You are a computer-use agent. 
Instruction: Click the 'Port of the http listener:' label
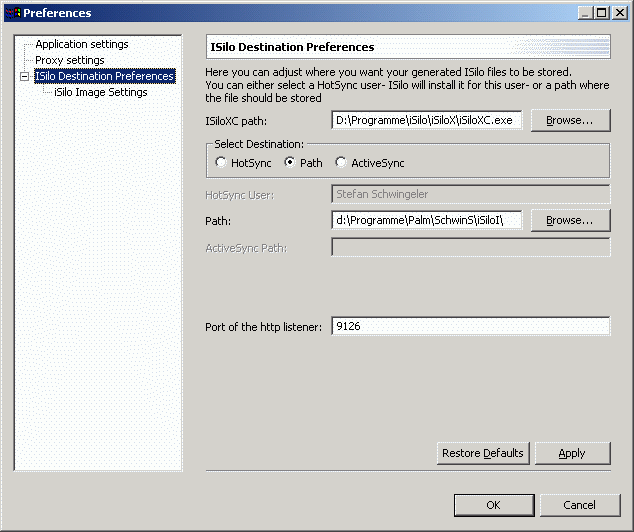pyautogui.click(x=264, y=327)
